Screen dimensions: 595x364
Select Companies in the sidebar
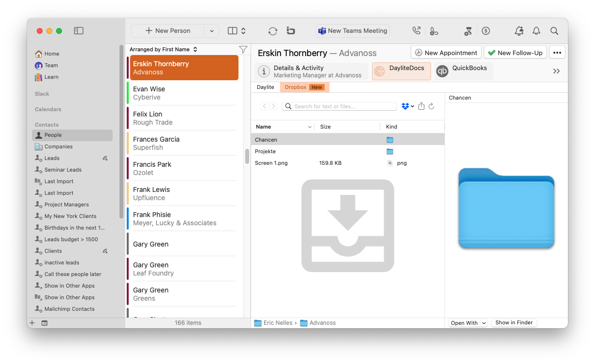click(x=73, y=146)
